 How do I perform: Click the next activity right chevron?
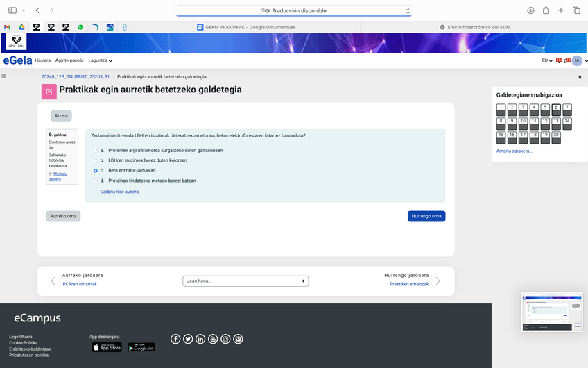tap(438, 281)
